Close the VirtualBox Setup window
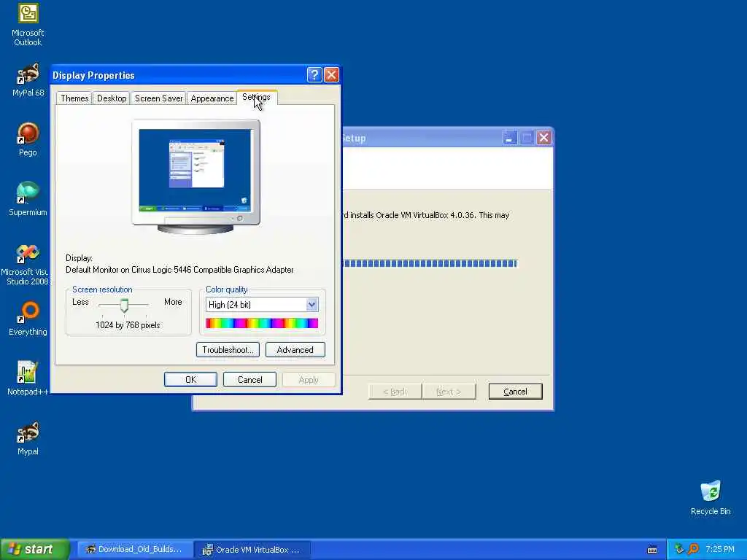The height and width of the screenshot is (560, 747). pyautogui.click(x=543, y=138)
